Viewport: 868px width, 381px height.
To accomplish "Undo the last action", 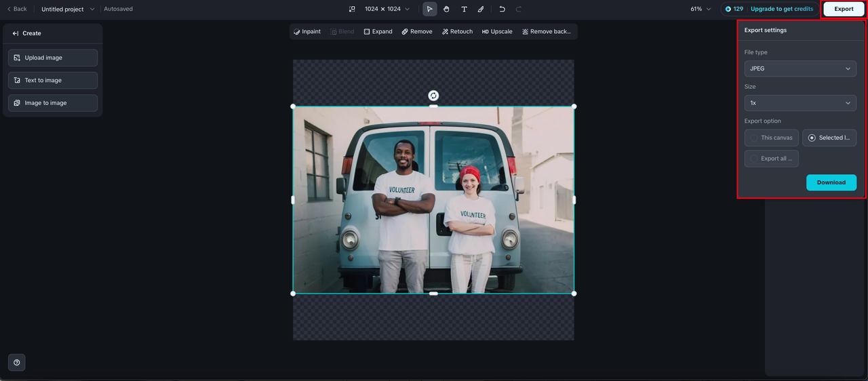I will click(502, 9).
